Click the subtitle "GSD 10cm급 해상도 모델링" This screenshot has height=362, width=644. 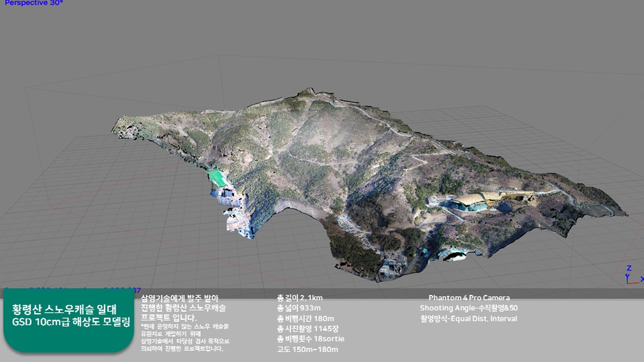coord(70,322)
